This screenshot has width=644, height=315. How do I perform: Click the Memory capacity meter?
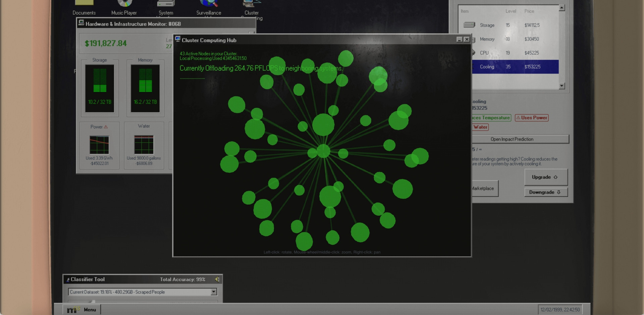tap(145, 88)
